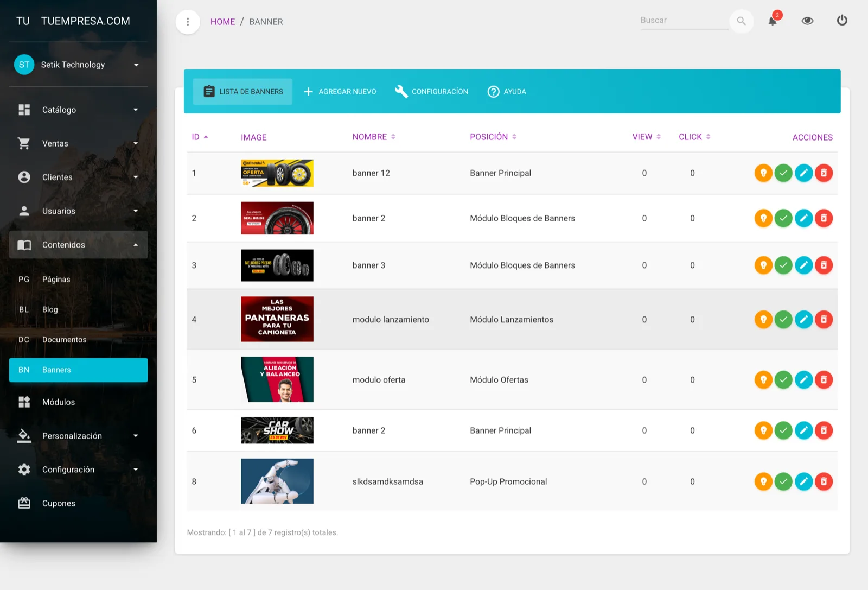This screenshot has width=868, height=590.
Task: Select the Agregar Nuevo tab
Action: point(340,92)
